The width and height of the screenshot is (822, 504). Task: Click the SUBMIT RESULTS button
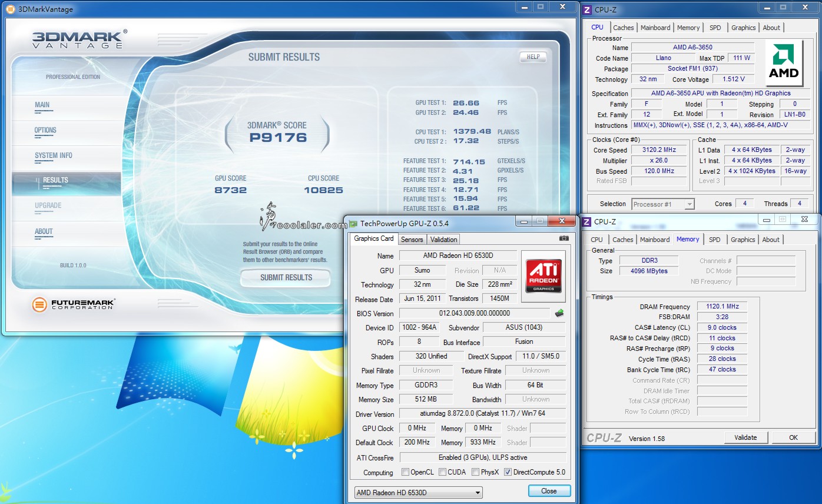[x=286, y=277]
